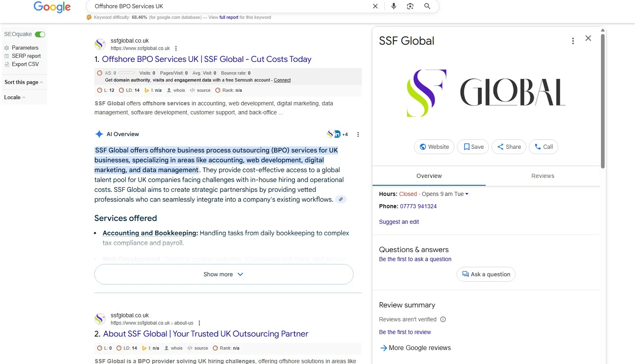
Task: Open AI Overview source icons +4
Action: point(337,134)
